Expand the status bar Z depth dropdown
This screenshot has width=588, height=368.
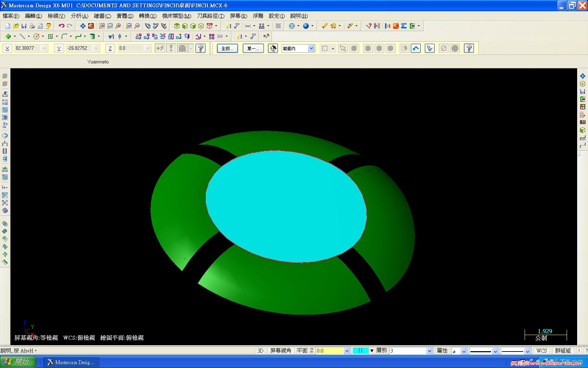pos(347,351)
